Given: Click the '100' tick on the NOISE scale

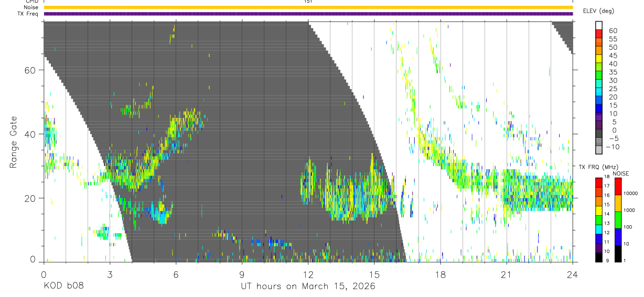Looking at the screenshot, I should click(x=628, y=227).
